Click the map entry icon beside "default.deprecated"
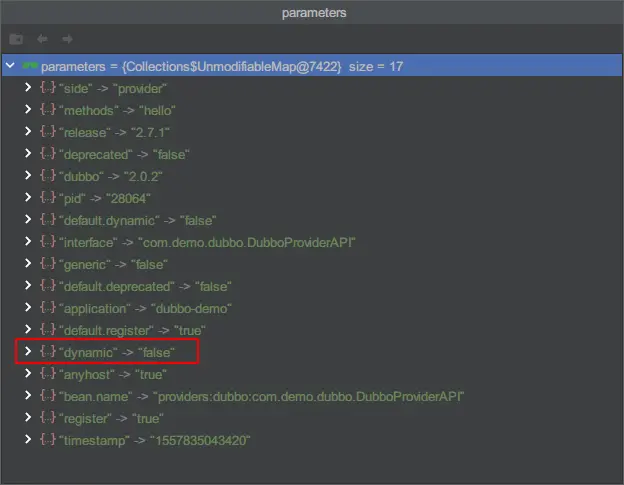The width and height of the screenshot is (624, 485). 48,286
